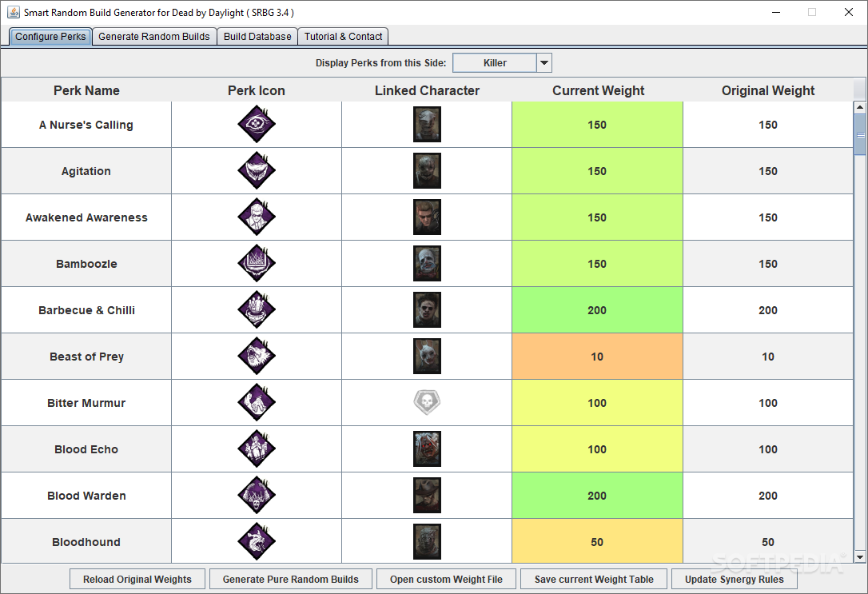Click linked character portrait for Blood Echo

pyautogui.click(x=427, y=449)
